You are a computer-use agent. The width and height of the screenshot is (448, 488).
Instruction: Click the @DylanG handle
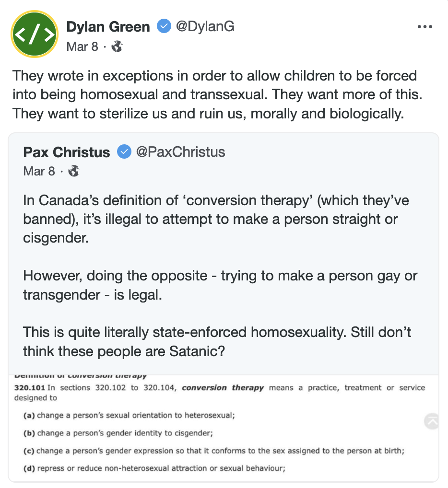click(x=205, y=27)
